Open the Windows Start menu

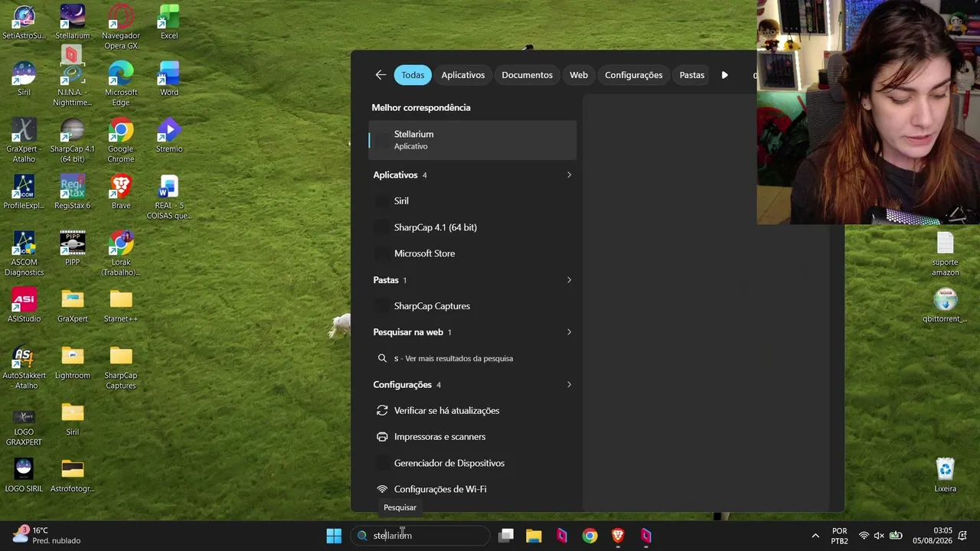coord(334,536)
